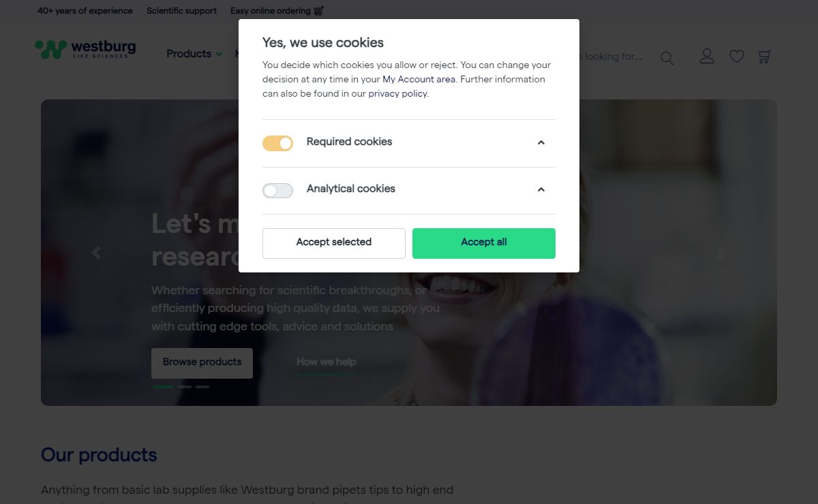Screen dimensions: 818x504
Task: Click the Easy online ordering cart icon
Action: [x=318, y=11]
